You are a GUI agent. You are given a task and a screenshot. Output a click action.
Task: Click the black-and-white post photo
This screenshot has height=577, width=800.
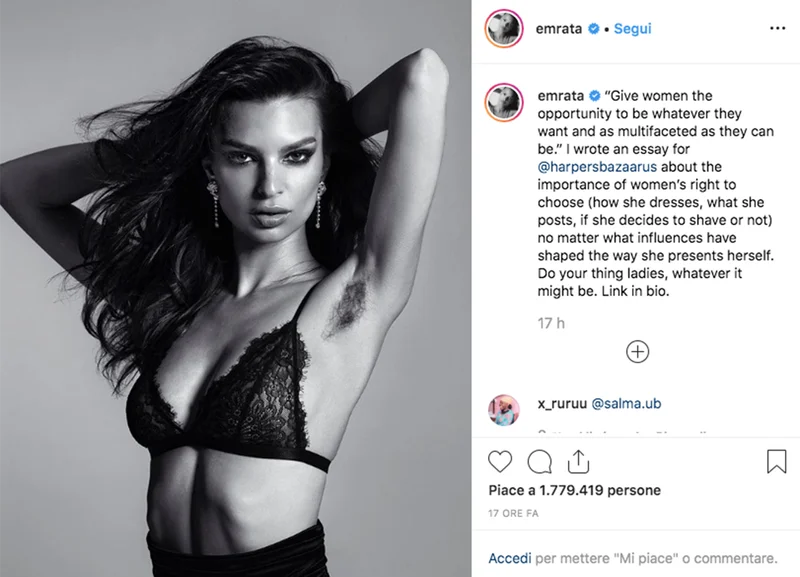click(x=236, y=289)
